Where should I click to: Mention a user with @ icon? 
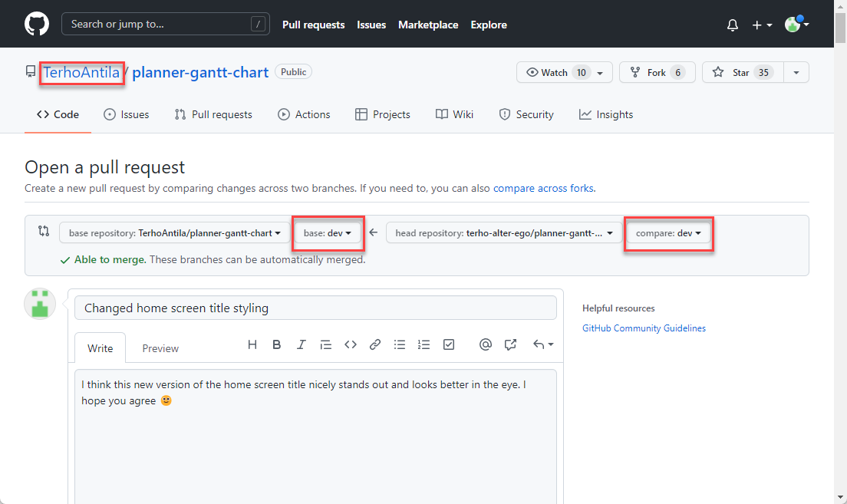[x=485, y=344]
